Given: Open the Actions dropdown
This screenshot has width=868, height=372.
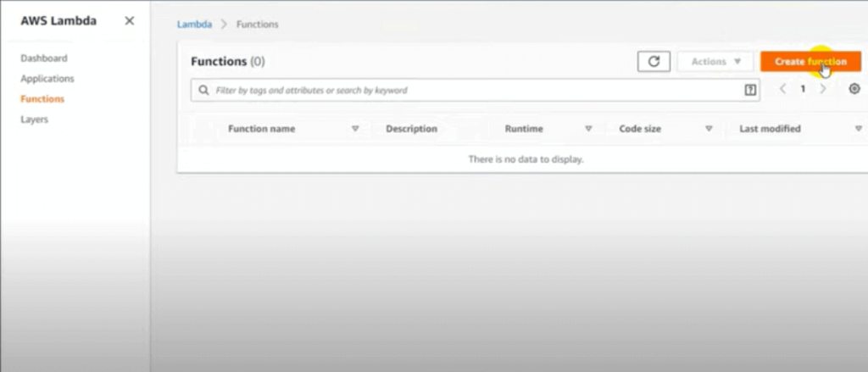Looking at the screenshot, I should (715, 62).
